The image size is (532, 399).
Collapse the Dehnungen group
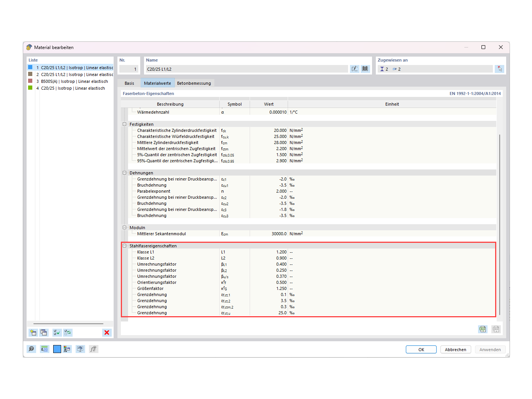[125, 173]
